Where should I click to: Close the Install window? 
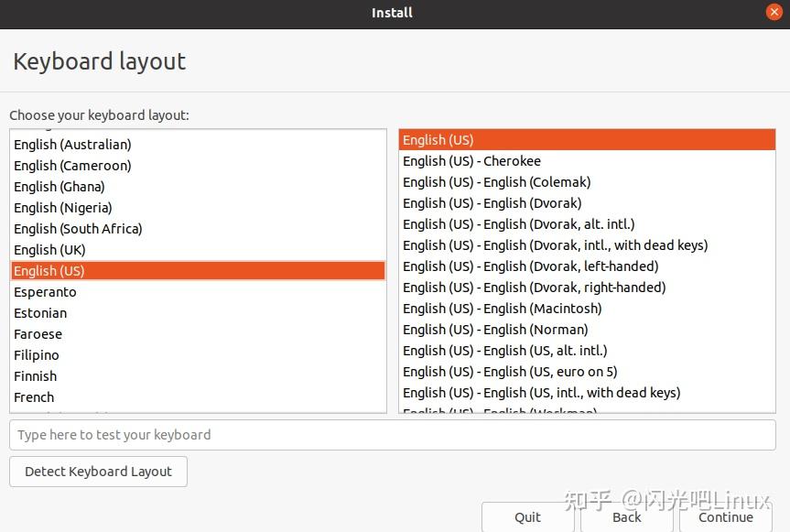pos(774,13)
